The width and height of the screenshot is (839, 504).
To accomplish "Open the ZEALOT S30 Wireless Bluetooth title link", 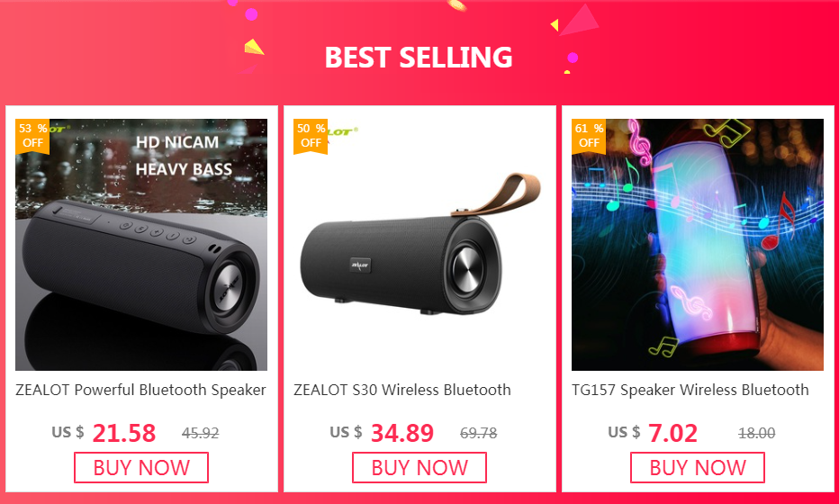I will 402,390.
